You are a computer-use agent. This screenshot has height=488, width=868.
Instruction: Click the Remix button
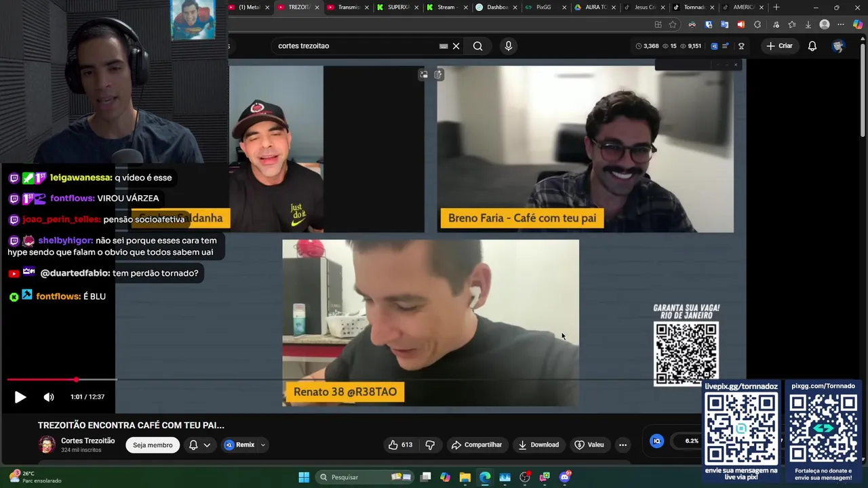coord(240,445)
